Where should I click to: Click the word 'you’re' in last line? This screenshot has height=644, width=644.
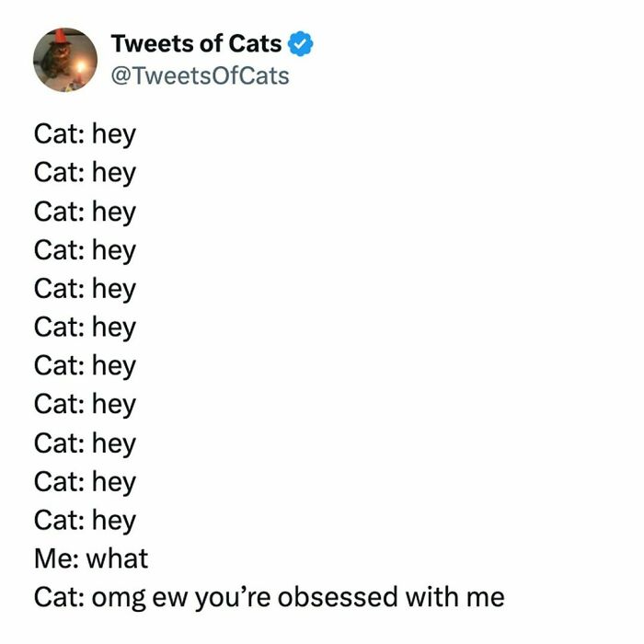pos(233,598)
